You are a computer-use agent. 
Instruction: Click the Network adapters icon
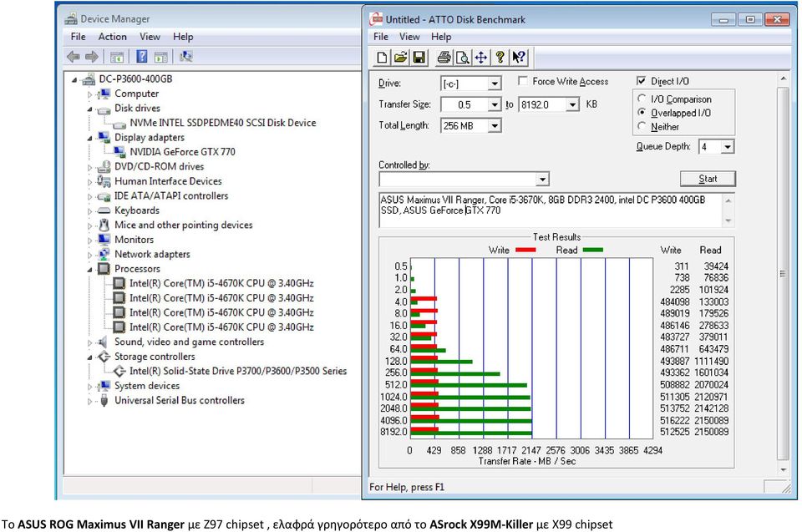[x=104, y=254]
